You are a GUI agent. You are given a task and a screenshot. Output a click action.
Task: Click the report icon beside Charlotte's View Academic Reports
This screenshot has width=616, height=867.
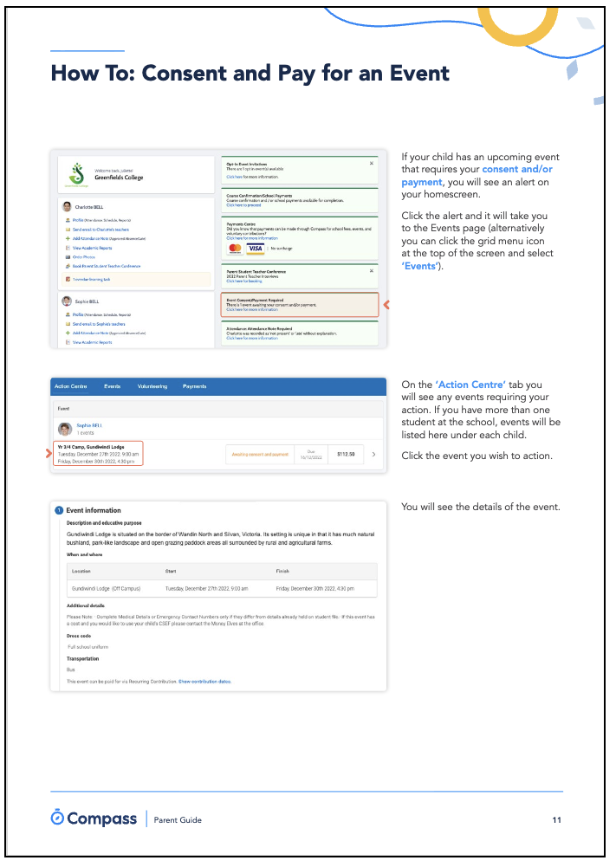click(68, 248)
